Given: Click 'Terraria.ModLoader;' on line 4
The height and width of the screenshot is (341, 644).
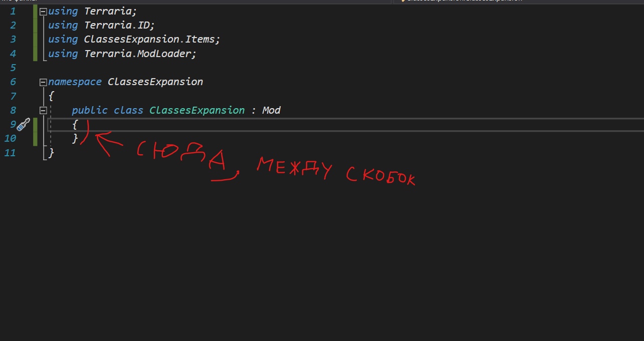Looking at the screenshot, I should tap(140, 54).
